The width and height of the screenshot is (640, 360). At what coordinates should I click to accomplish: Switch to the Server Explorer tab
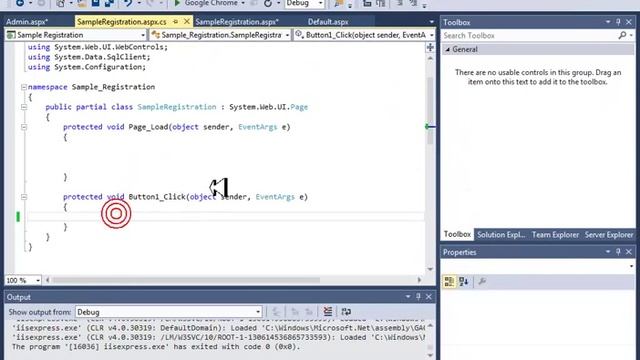click(609, 235)
